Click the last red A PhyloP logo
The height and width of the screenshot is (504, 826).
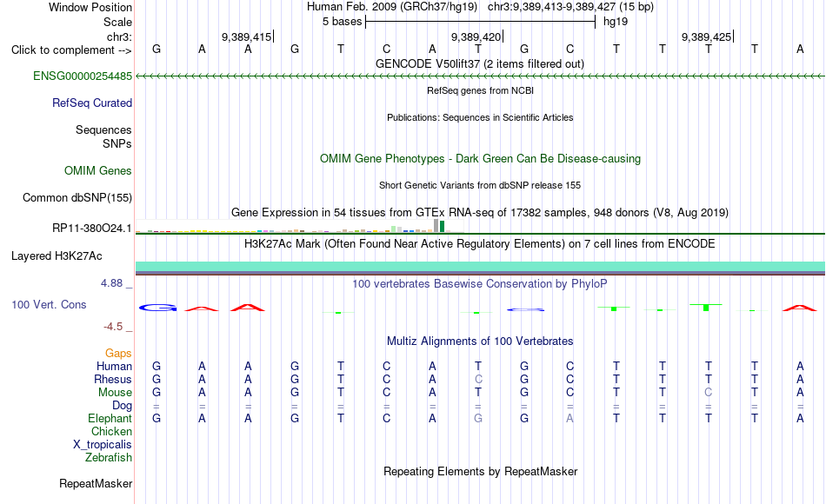[x=800, y=308]
